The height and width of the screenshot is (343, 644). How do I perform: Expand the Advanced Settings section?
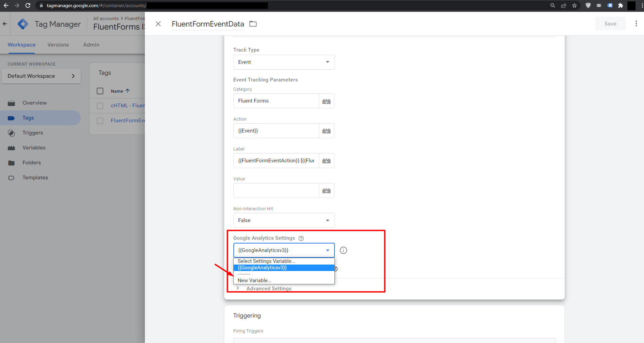click(269, 288)
